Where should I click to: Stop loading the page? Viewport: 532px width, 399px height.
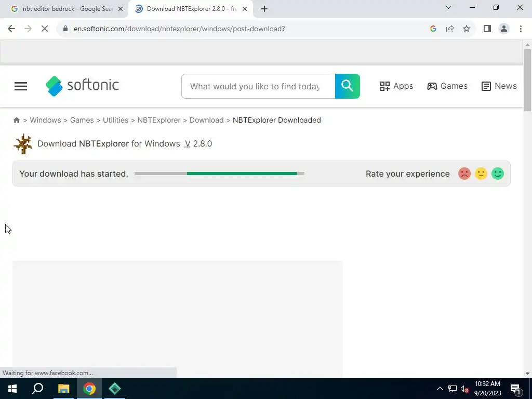point(45,29)
